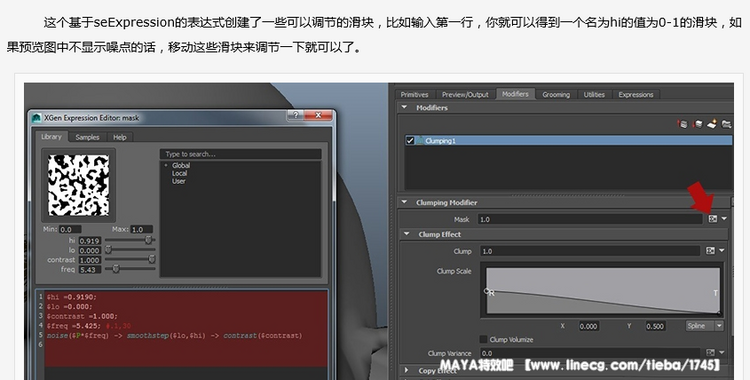750x380 pixels.
Task: Click the Clumping1 modifier icon
Action: (x=420, y=140)
